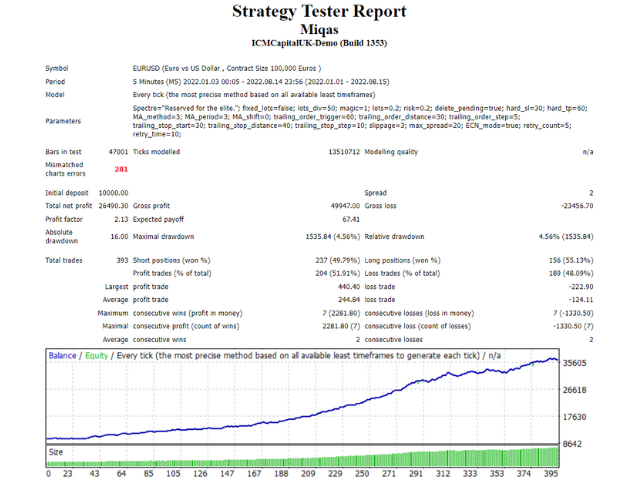The image size is (640, 480).
Task: Click long positions value '156 (55.13%)'
Action: [571, 260]
